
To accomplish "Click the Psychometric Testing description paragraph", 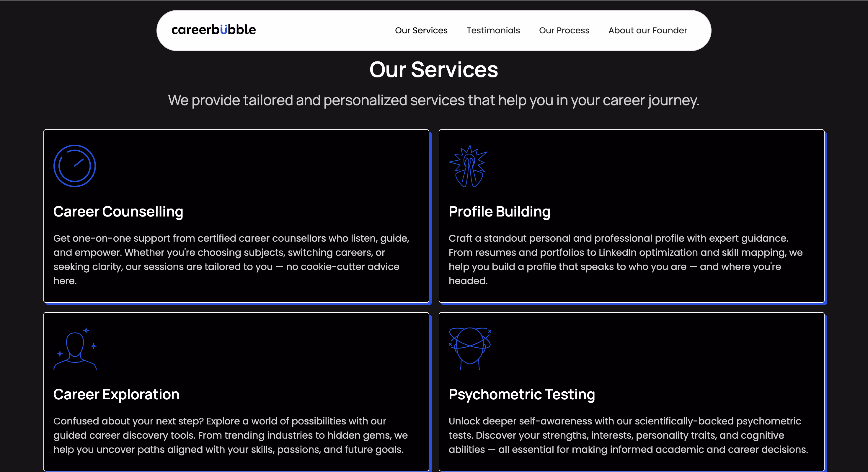I will pyautogui.click(x=629, y=435).
